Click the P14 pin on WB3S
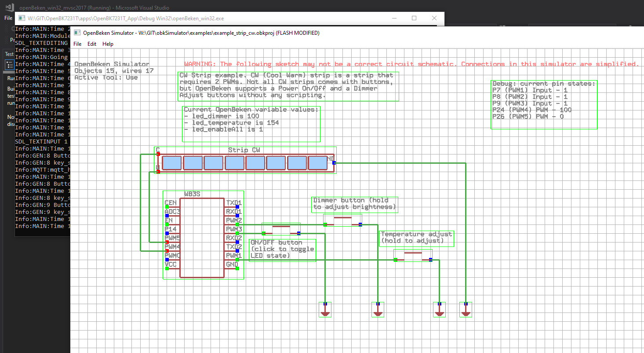The height and width of the screenshot is (353, 644). [167, 233]
